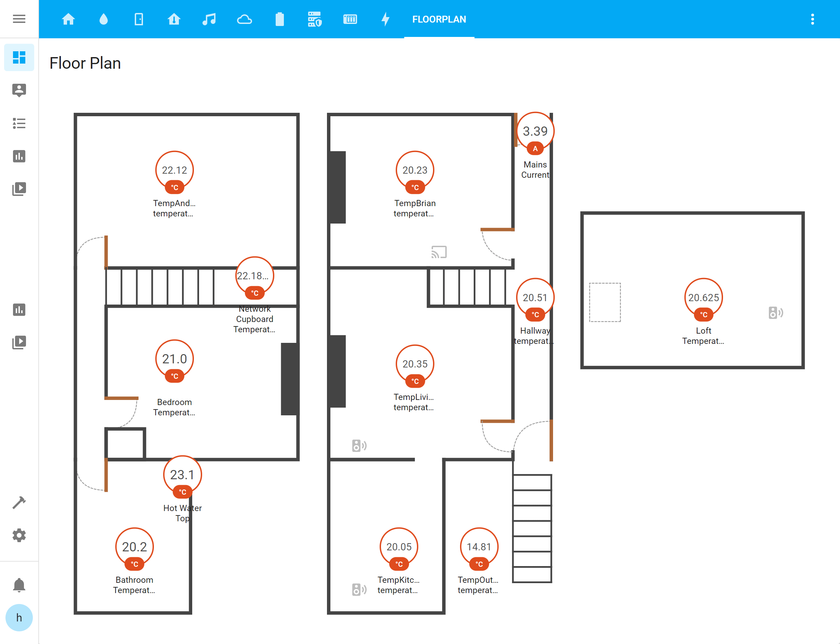Open the Settings gear in sidebar

pyautogui.click(x=19, y=535)
